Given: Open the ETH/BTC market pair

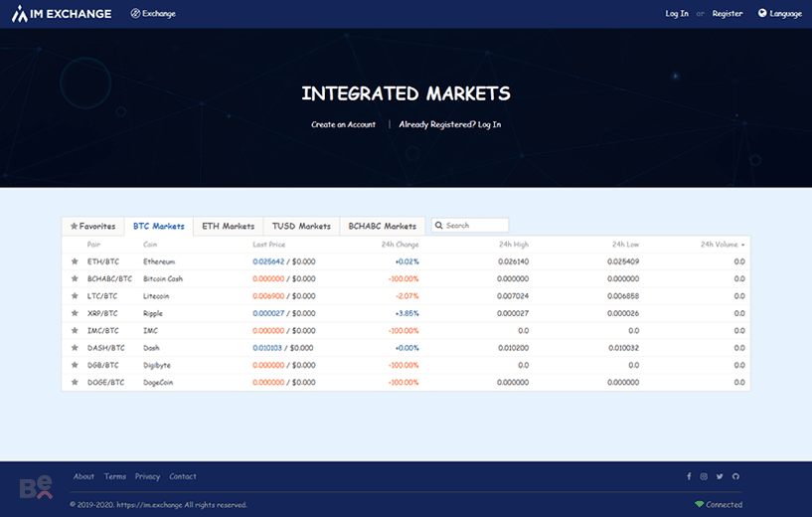Looking at the screenshot, I should (x=103, y=261).
